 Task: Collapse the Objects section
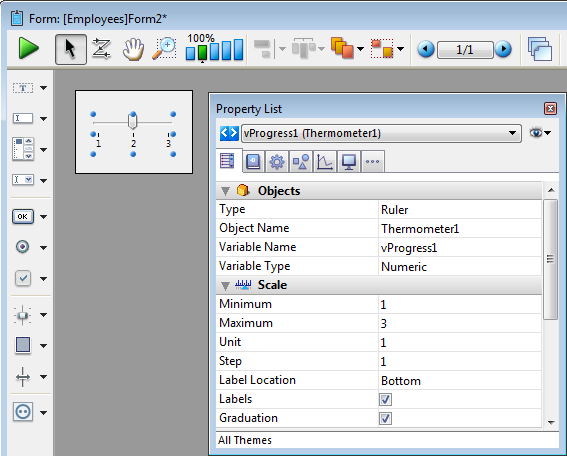225,191
